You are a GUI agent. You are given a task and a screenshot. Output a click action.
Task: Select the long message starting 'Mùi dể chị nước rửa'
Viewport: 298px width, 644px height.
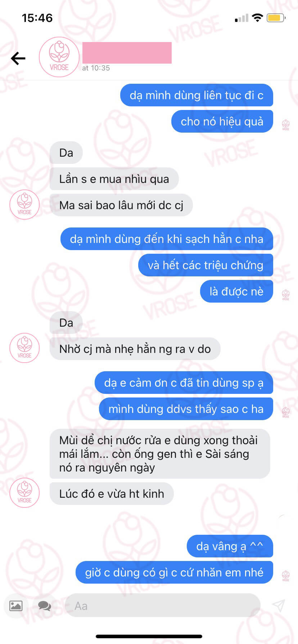pyautogui.click(x=160, y=454)
